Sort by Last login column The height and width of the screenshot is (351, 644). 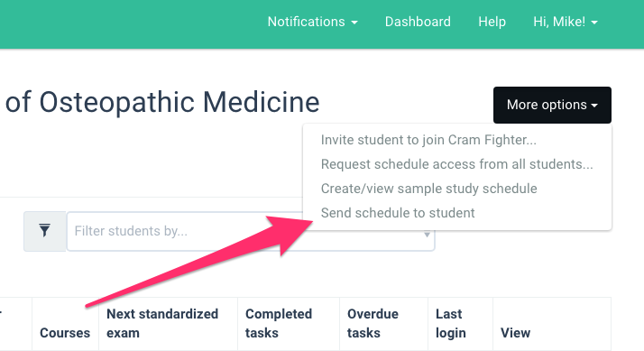click(451, 323)
